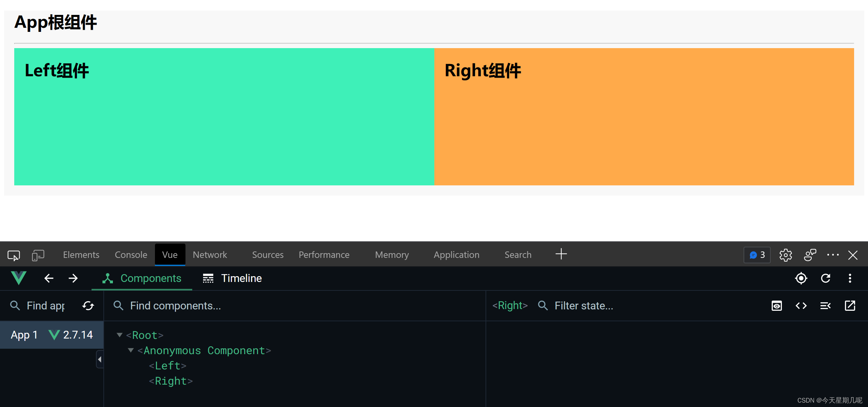Viewport: 868px width, 407px height.
Task: Collapse the apps list side pane
Action: [100, 359]
